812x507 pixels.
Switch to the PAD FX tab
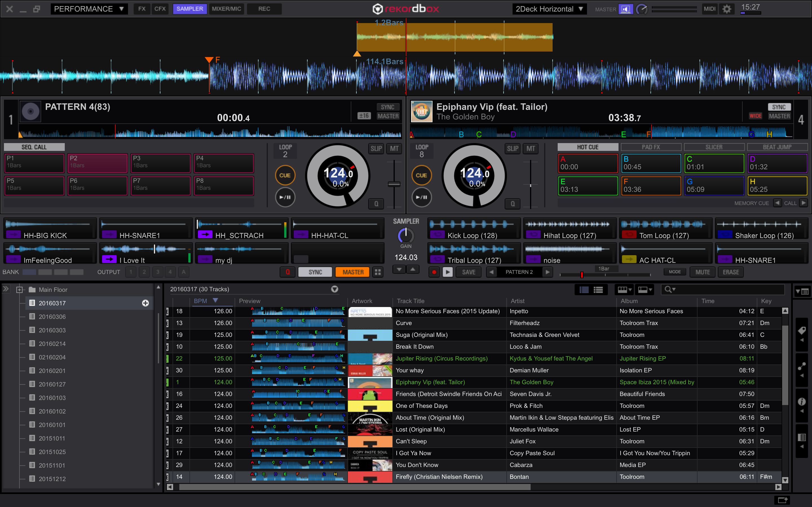click(651, 147)
